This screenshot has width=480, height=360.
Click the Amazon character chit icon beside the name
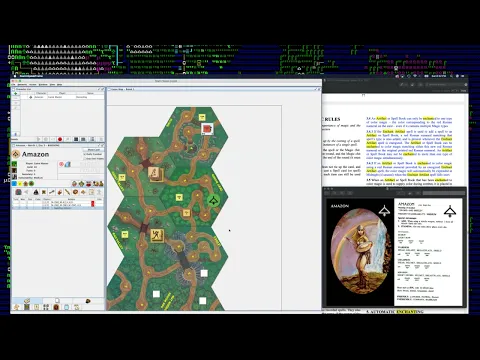(16, 154)
